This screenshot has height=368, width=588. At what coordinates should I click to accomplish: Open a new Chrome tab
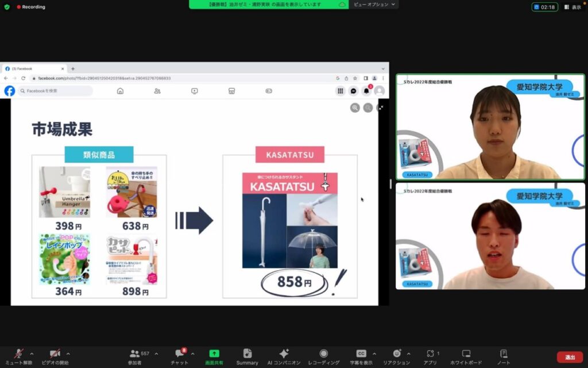pos(73,69)
